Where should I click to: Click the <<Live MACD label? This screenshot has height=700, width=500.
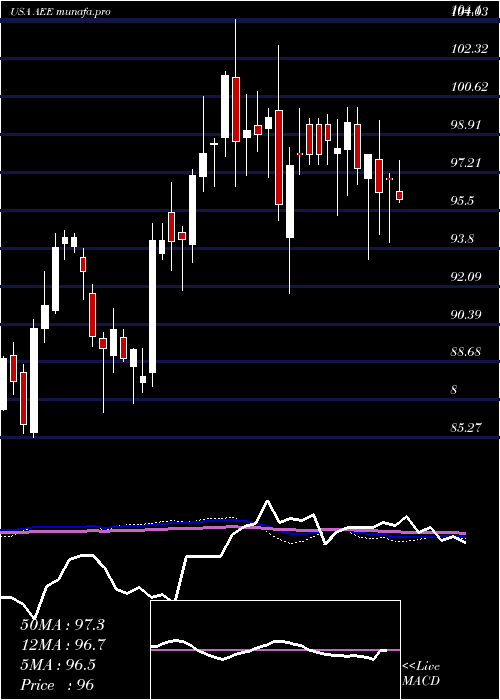(x=421, y=673)
